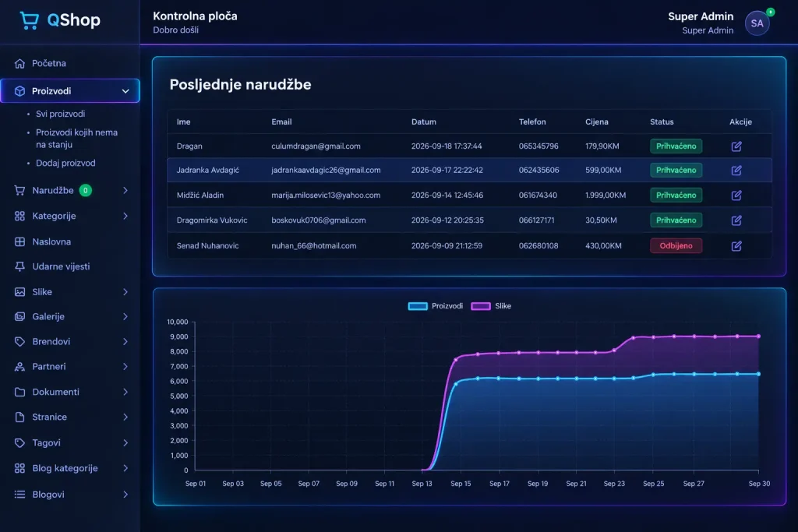The width and height of the screenshot is (798, 532).
Task: Expand the Kategorije menu chevron
Action: click(125, 217)
